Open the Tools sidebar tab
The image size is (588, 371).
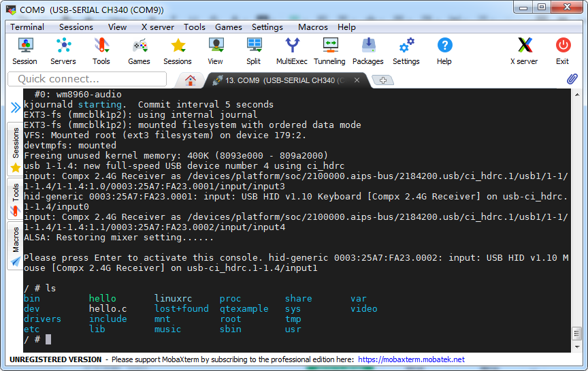[x=16, y=199]
